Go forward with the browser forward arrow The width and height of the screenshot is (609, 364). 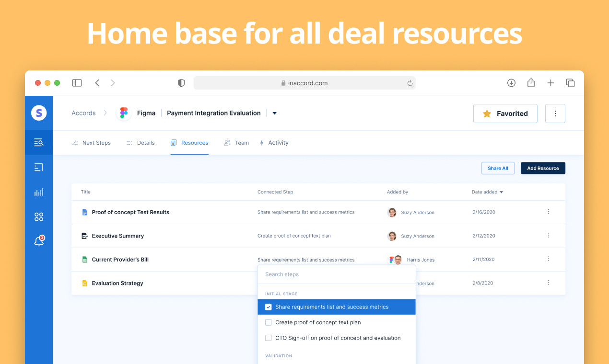(113, 83)
